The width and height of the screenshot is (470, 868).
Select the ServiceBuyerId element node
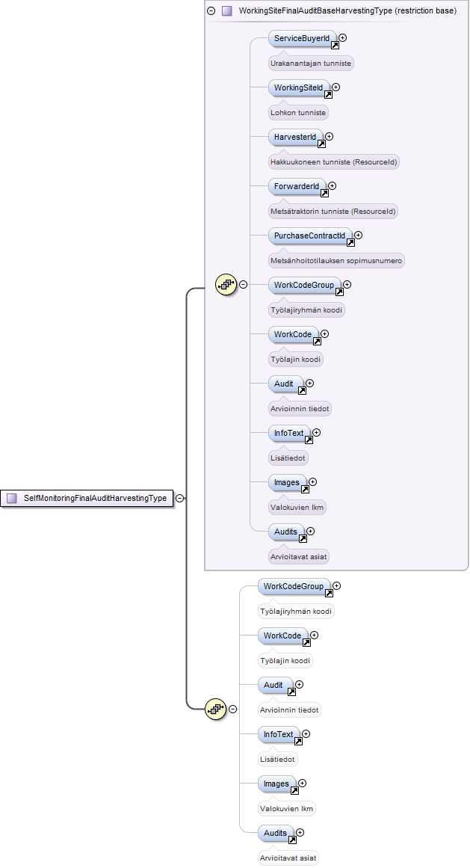302,38
